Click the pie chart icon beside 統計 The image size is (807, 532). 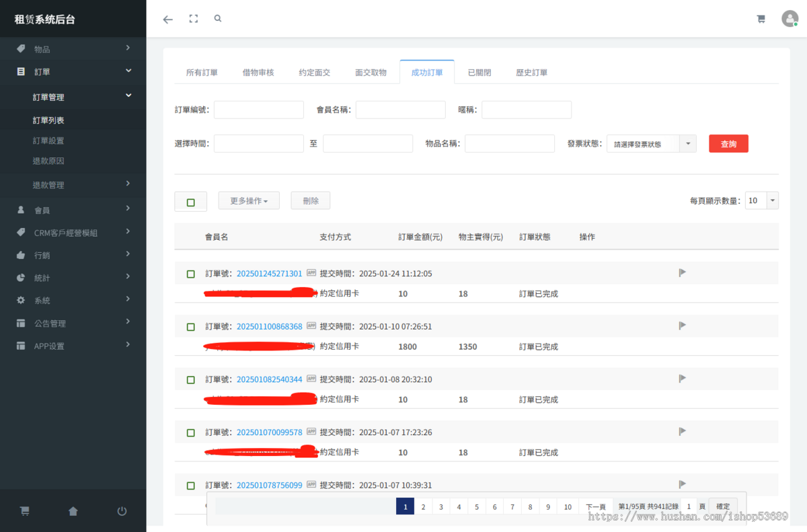tap(21, 277)
